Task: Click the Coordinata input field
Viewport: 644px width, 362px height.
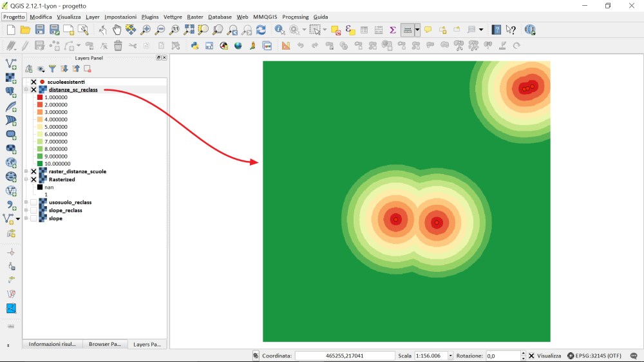Action: click(x=345, y=356)
